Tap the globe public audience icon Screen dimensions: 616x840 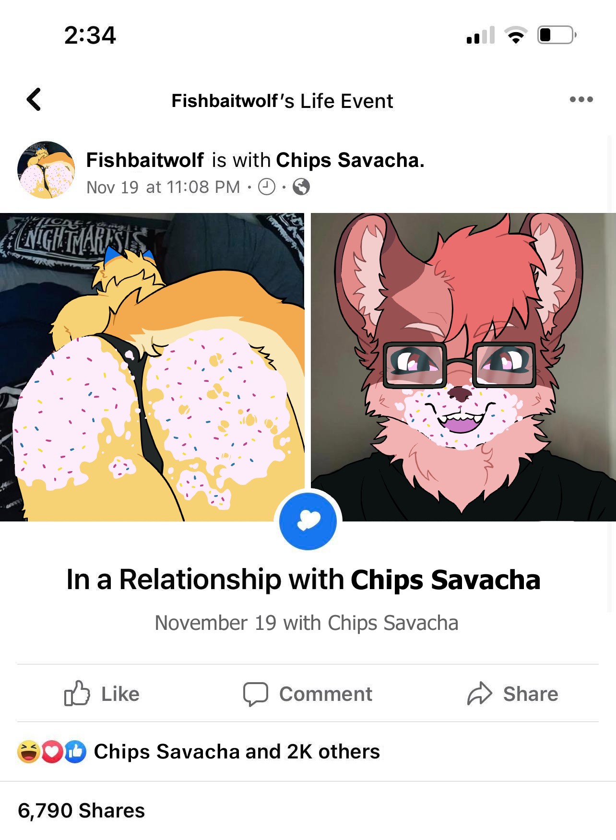tap(301, 187)
